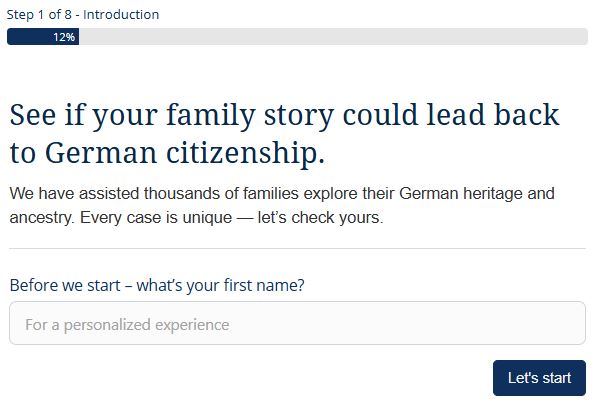The image size is (606, 417).
Task: Click the "what's your first name?" question text
Action: pyautogui.click(x=220, y=285)
